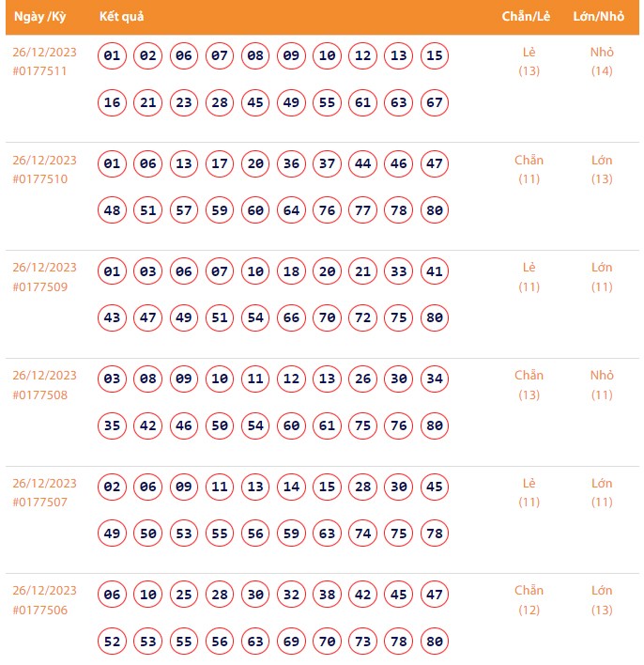The width and height of the screenshot is (644, 665).
Task: Click ball 44 in draw #0177510
Action: pyautogui.click(x=362, y=163)
